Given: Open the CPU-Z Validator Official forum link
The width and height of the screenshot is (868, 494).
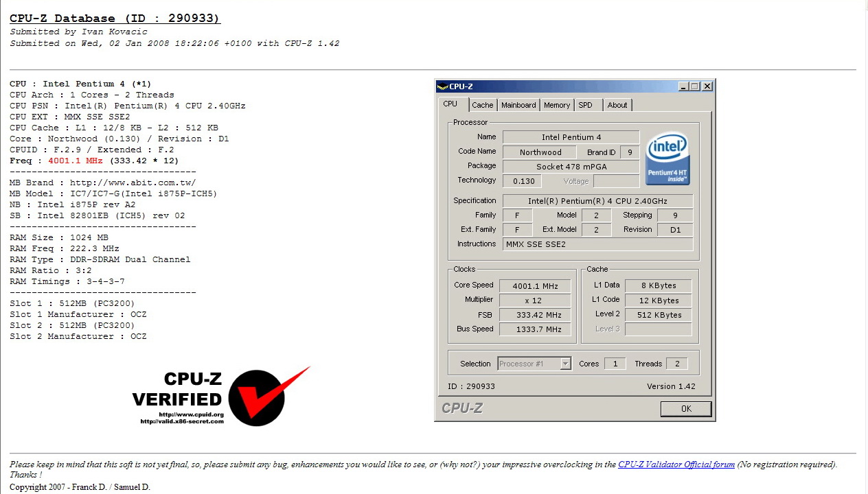Looking at the screenshot, I should click(x=676, y=464).
